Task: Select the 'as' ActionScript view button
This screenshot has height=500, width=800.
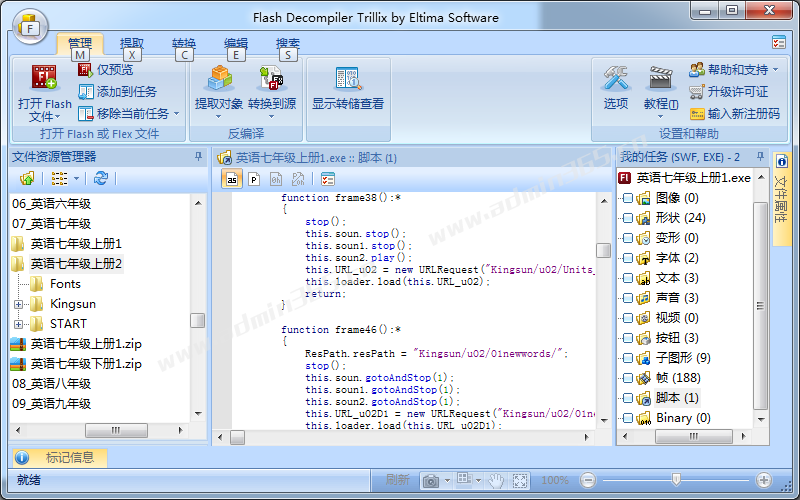Action: point(232,179)
